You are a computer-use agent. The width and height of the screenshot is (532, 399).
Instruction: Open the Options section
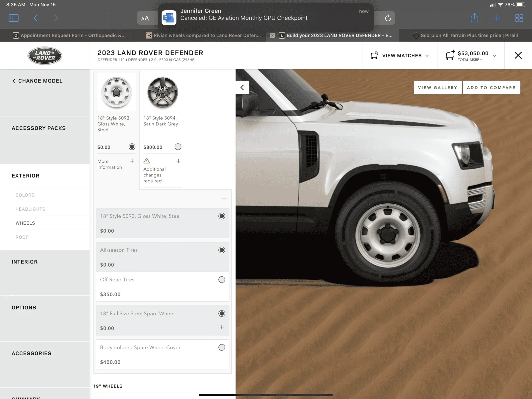24,308
